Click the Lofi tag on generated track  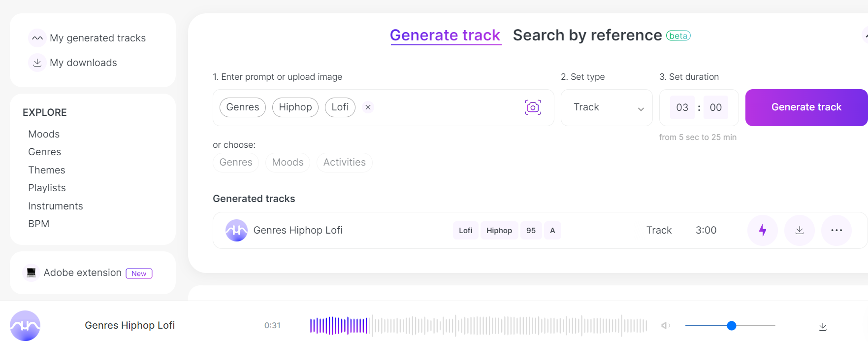tap(466, 230)
